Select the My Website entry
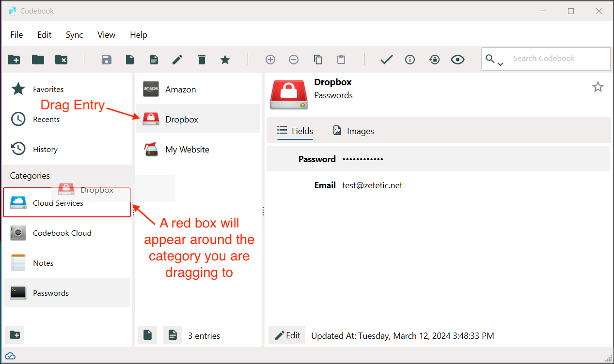Screen dimensions: 614x364 pyautogui.click(x=198, y=149)
